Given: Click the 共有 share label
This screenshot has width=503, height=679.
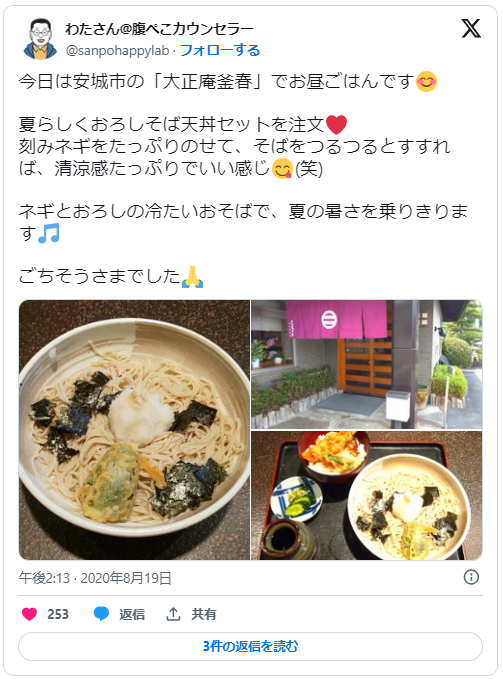Looking at the screenshot, I should pyautogui.click(x=203, y=614).
